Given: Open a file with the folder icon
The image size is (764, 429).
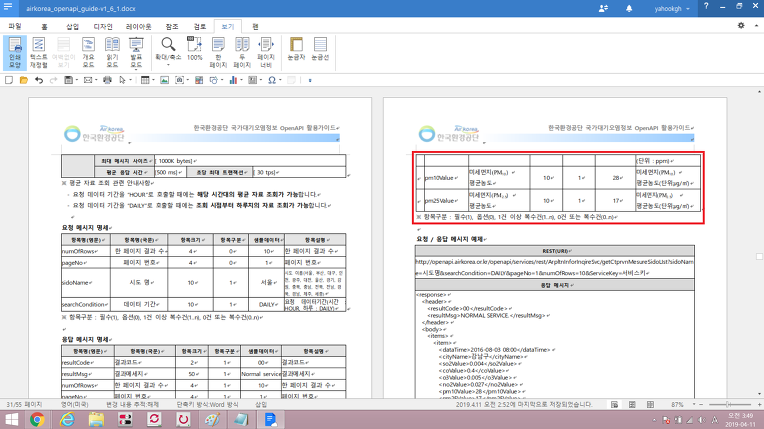Looking at the screenshot, I should point(23,80).
